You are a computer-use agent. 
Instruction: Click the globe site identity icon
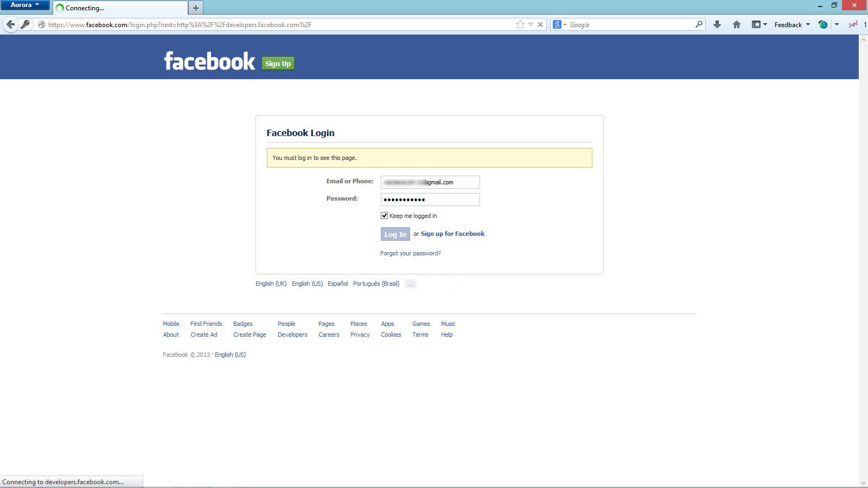[41, 24]
